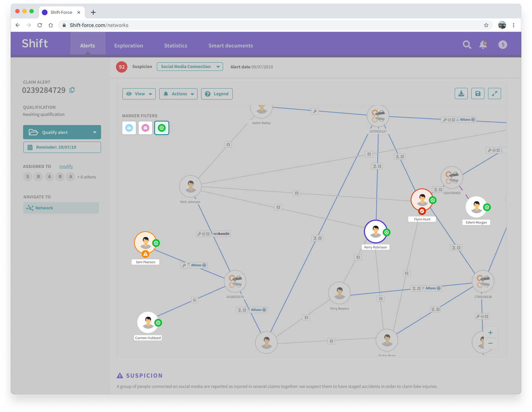Viewport: 532px width, 412px height.
Task: Select claim node 1670950127
Action: (x=378, y=116)
